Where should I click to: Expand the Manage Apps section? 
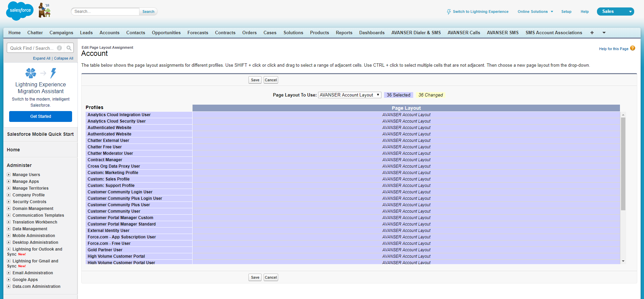(9, 181)
